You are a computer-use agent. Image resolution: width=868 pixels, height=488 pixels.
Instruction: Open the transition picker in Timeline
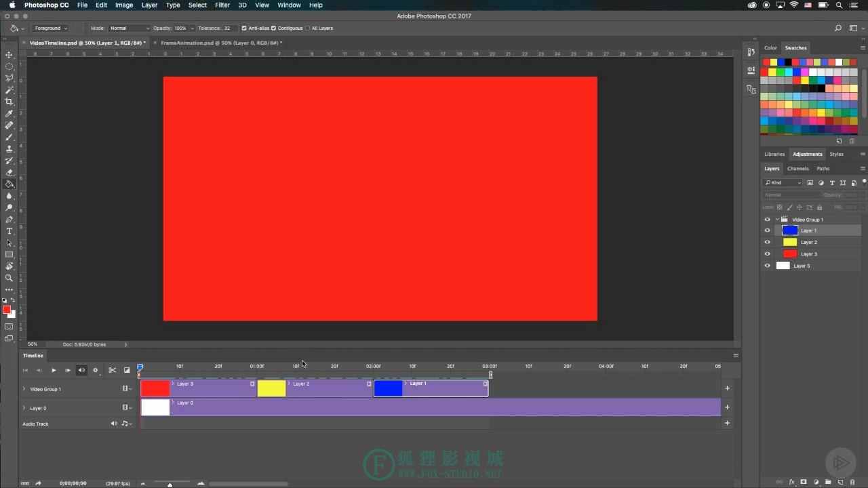(127, 370)
